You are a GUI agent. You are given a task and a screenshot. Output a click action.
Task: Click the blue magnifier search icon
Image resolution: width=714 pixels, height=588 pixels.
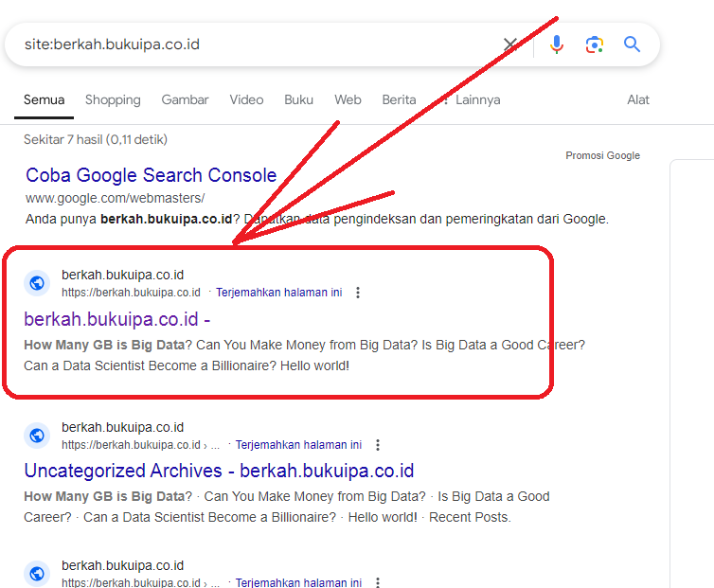632,45
